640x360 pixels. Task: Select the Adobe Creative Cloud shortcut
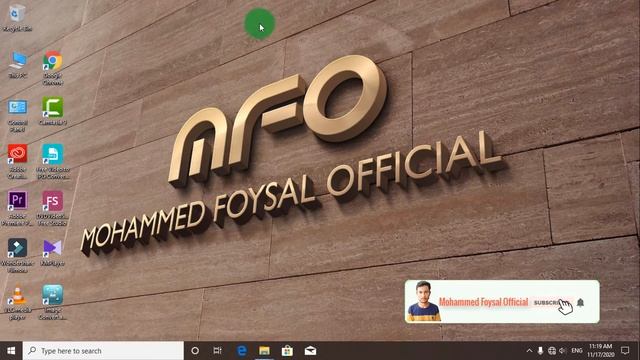(x=18, y=162)
